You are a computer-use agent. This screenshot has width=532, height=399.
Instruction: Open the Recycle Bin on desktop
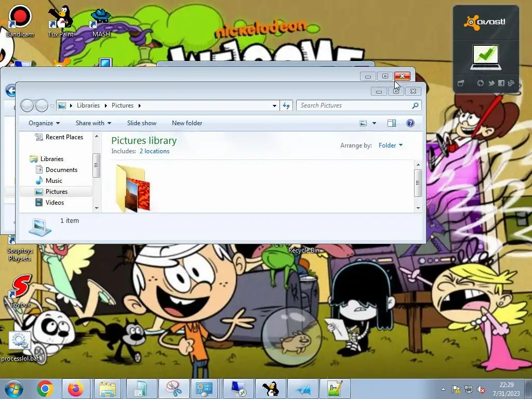click(303, 250)
